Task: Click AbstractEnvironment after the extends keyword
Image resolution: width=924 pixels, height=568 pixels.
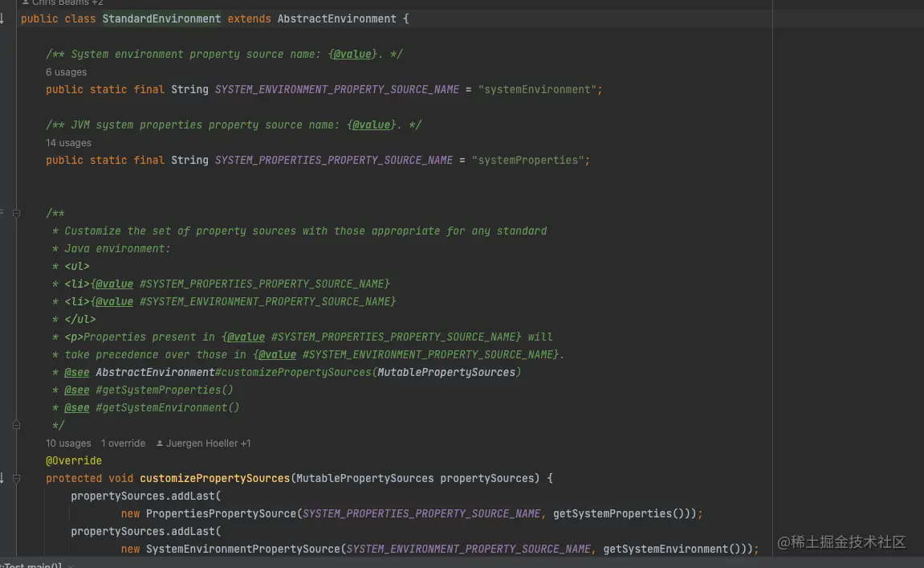Action: point(336,18)
